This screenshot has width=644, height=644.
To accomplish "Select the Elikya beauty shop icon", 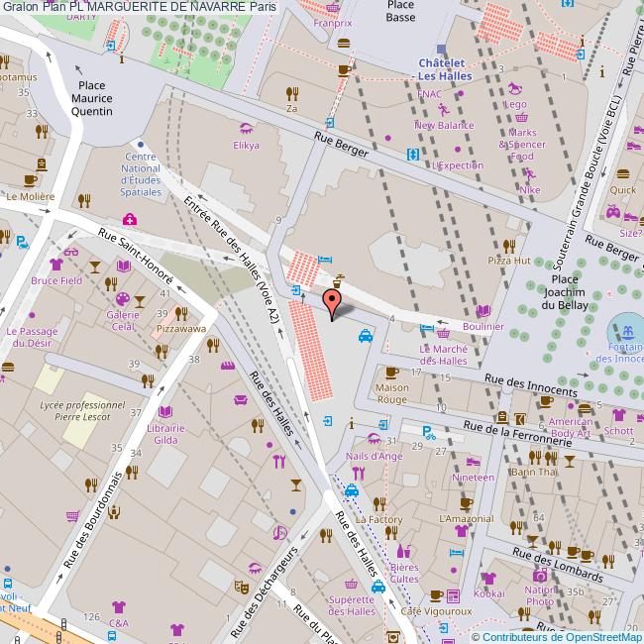I will coord(245,129).
